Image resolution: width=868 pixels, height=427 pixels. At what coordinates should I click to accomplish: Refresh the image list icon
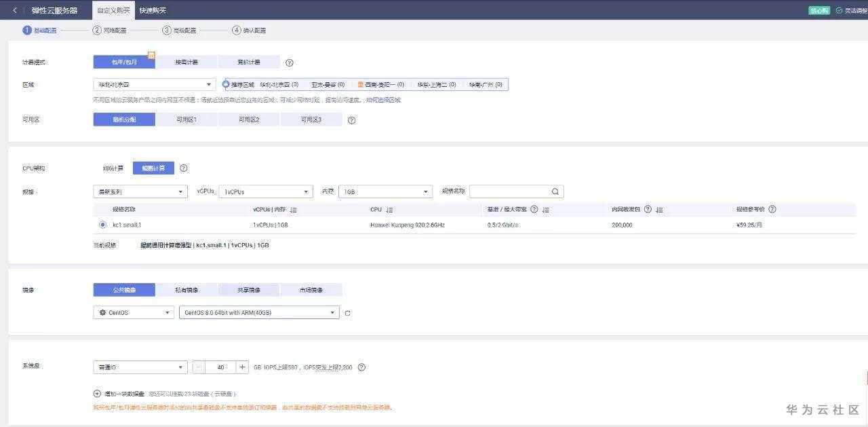click(348, 313)
